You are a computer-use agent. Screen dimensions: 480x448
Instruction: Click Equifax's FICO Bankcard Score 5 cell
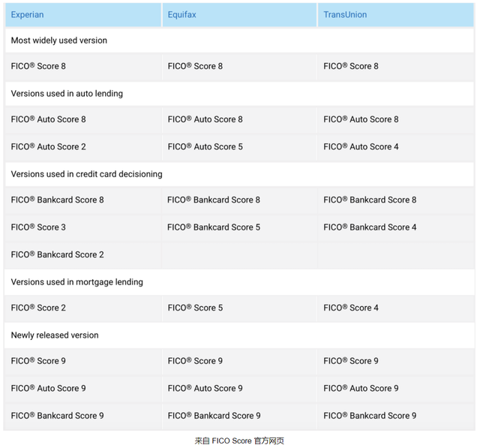[x=239, y=227]
